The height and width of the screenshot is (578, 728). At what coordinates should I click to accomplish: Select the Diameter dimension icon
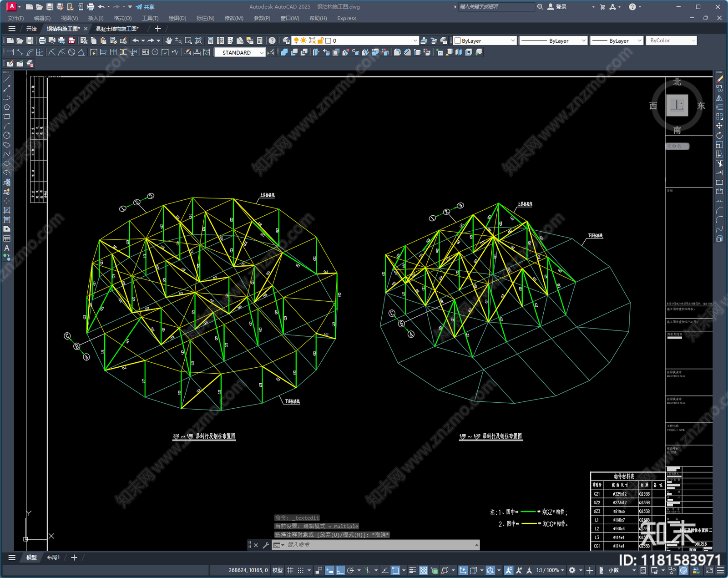pyautogui.click(x=71, y=52)
